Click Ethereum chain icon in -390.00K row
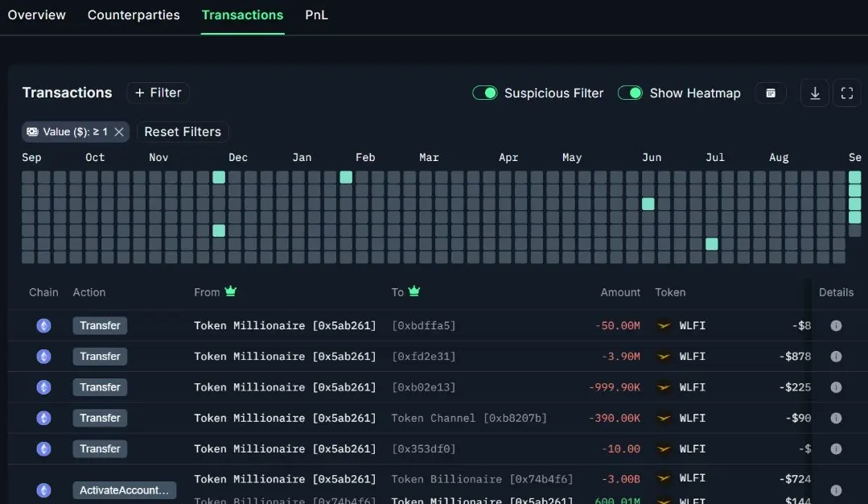Image resolution: width=868 pixels, height=504 pixels. tap(43, 418)
